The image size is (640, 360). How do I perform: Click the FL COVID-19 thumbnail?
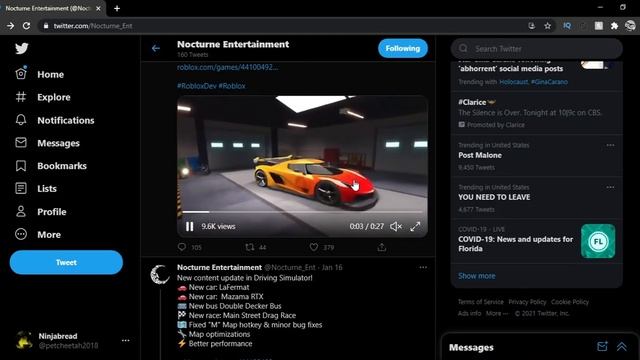598,241
